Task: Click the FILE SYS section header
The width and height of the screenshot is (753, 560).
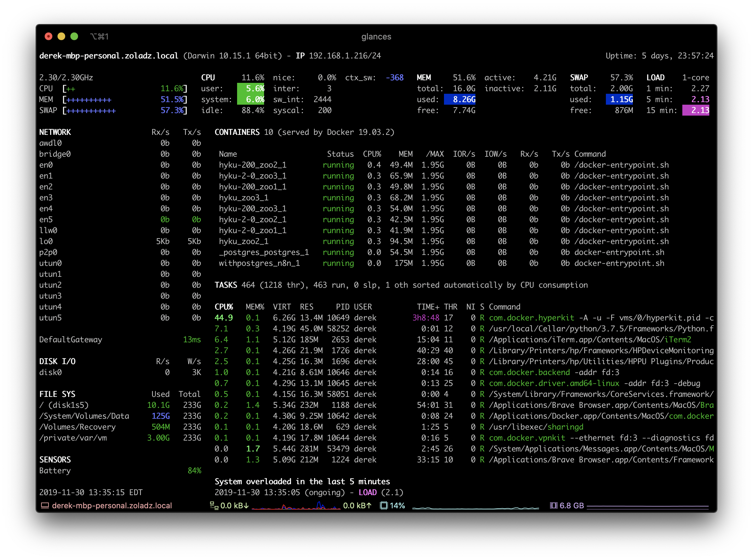Action: (57, 394)
